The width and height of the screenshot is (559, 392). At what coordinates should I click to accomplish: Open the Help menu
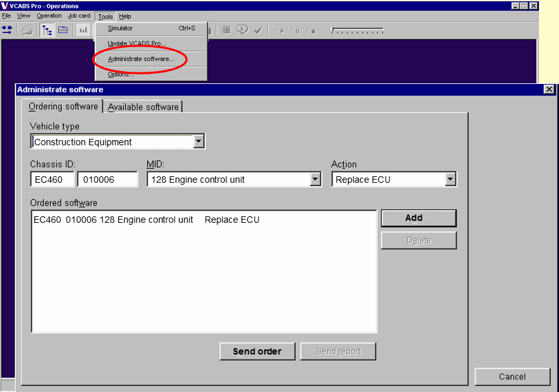125,16
